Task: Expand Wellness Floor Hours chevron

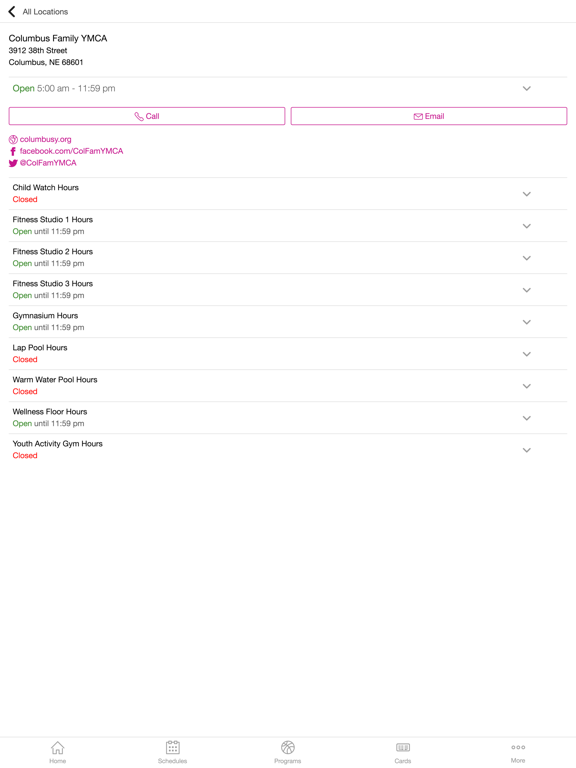Action: (527, 418)
